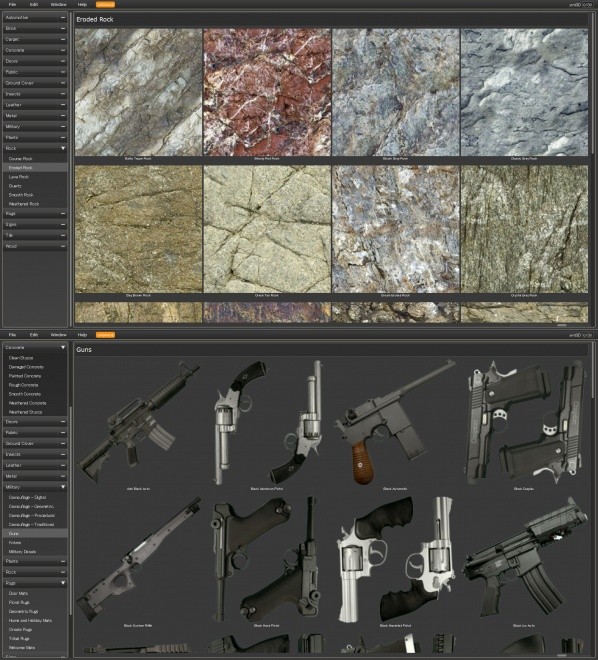
Task: Select the Door Mats subcategory
Action: [35, 593]
